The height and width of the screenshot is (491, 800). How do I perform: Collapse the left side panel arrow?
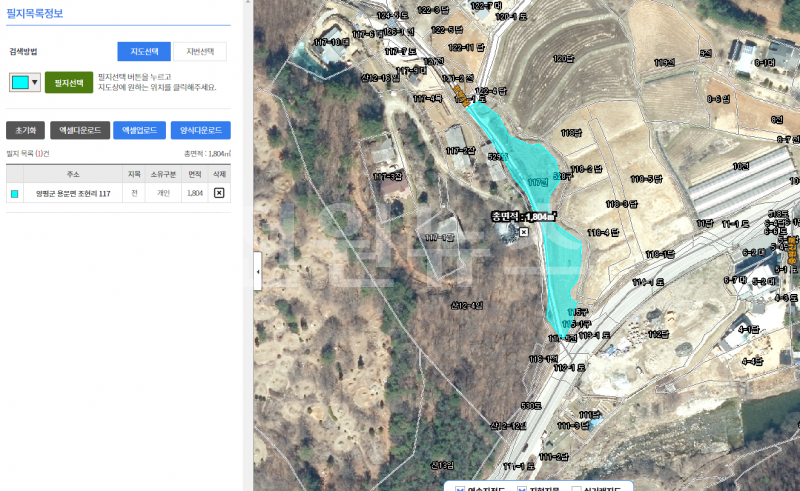pos(258,272)
